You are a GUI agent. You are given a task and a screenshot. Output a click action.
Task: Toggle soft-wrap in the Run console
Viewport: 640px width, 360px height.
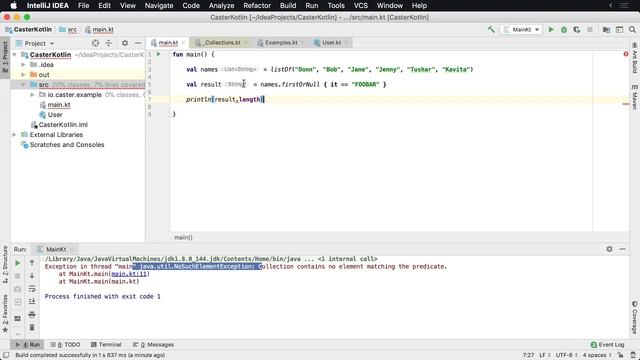(x=32, y=289)
